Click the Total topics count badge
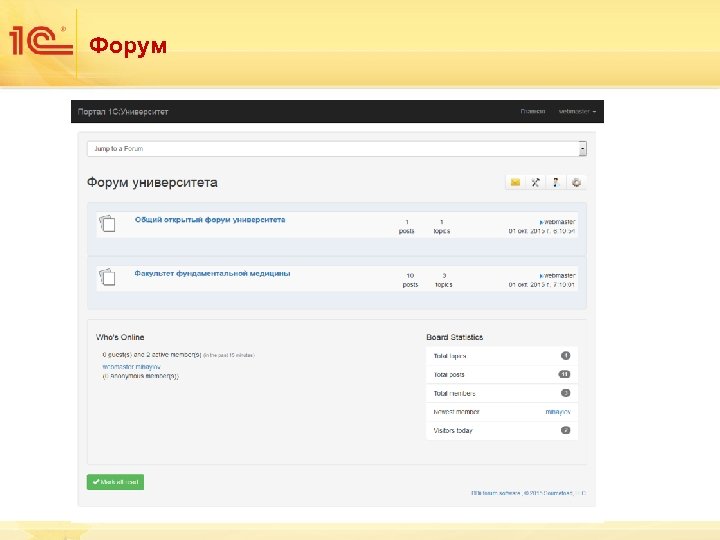Screen dimensions: 720x540 (565, 355)
